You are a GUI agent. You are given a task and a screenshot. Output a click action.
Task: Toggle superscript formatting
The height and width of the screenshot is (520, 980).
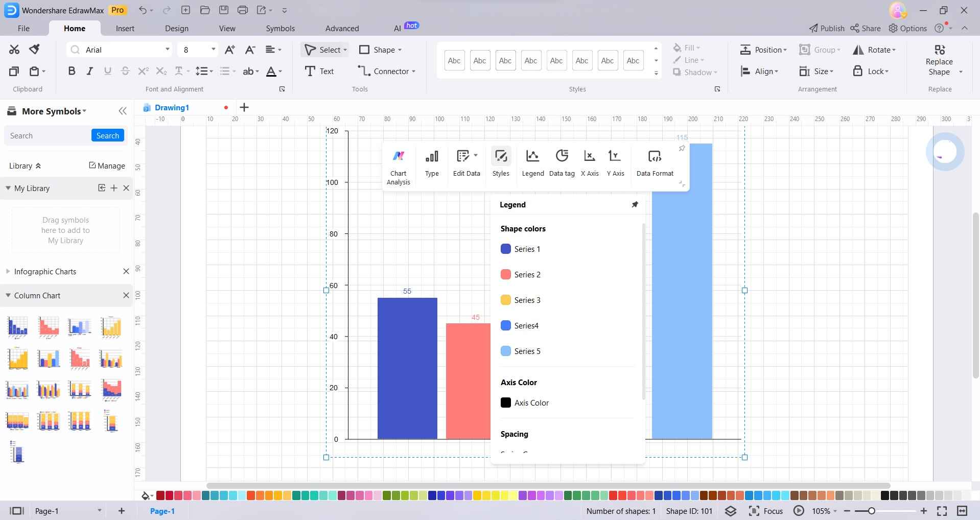(x=143, y=71)
